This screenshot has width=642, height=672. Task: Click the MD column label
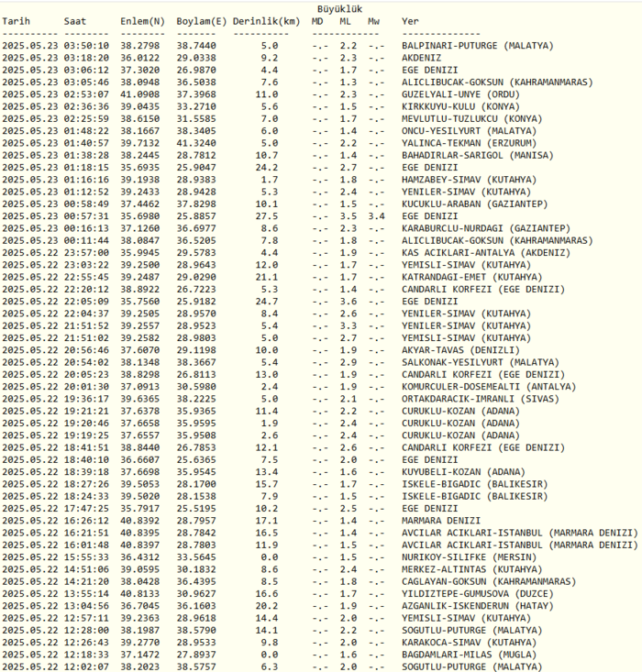point(317,21)
